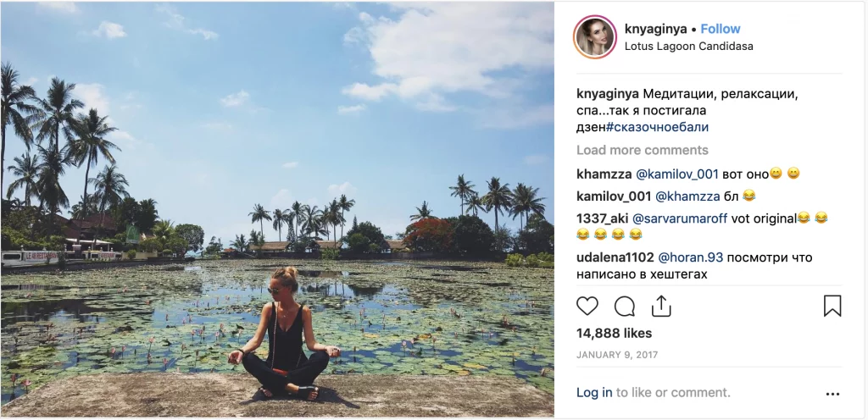Expand Load more comments
The image size is (868, 420).
642,150
